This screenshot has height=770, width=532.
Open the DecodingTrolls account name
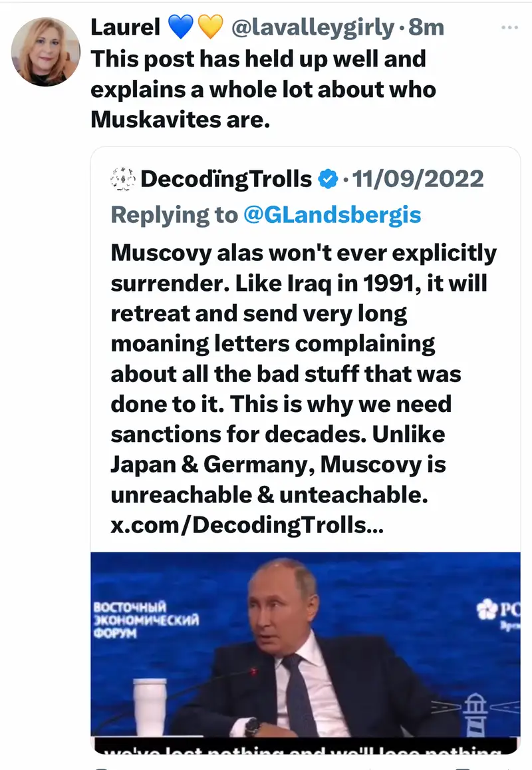(x=226, y=179)
